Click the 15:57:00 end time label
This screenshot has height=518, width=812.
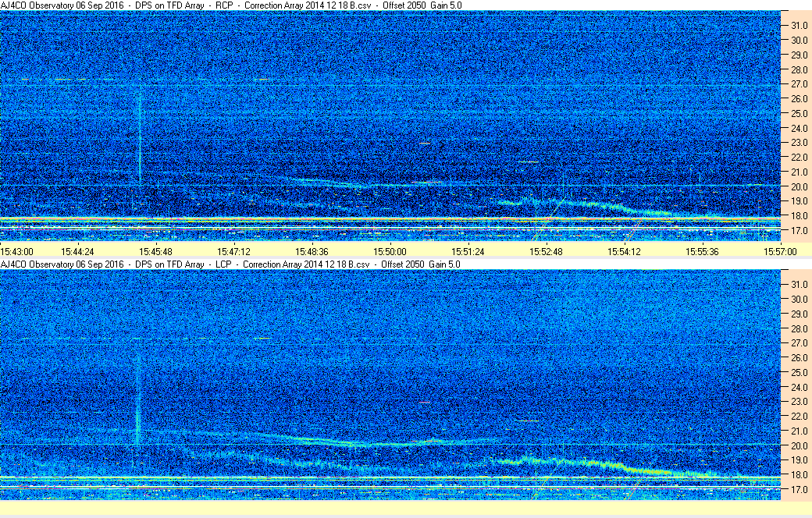point(780,251)
